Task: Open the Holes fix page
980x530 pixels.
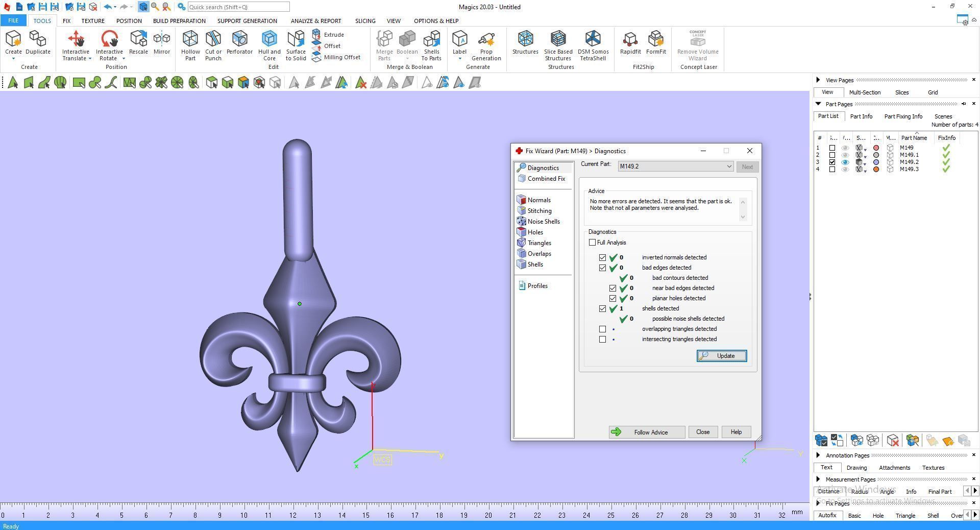Action: coord(530,232)
